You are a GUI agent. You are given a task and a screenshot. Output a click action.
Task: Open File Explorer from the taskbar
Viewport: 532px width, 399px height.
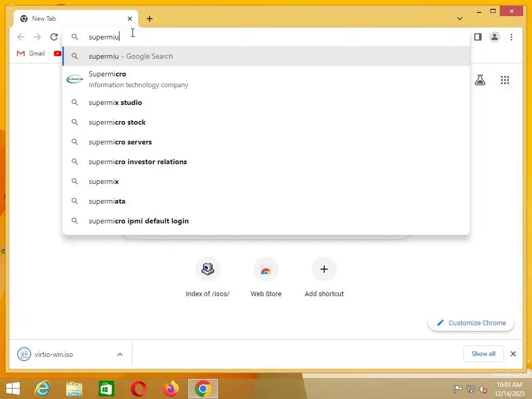pyautogui.click(x=74, y=389)
